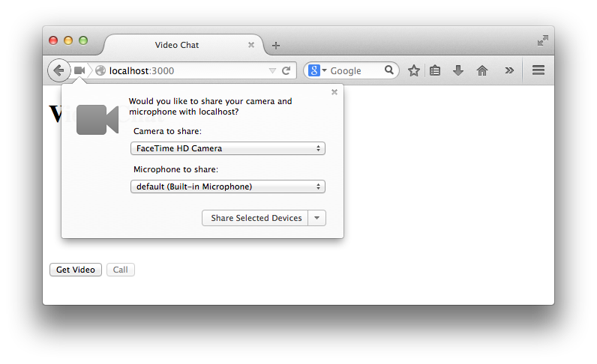Open the Firefox hamburger menu
The height and width of the screenshot is (364, 597).
(538, 70)
